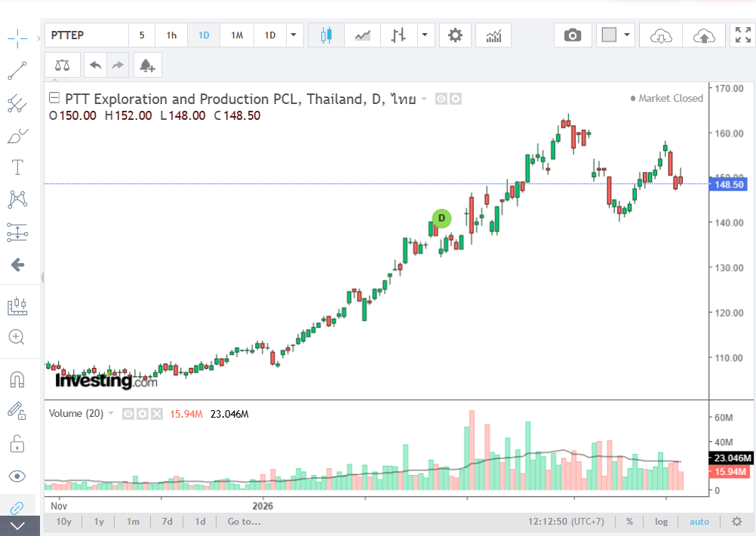This screenshot has width=756, height=536.
Task: Click the Market Closed status
Action: pyautogui.click(x=667, y=98)
